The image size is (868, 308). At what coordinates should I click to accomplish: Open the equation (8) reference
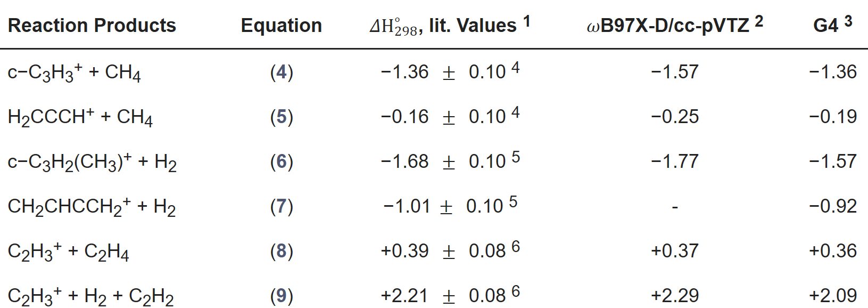coord(282,251)
